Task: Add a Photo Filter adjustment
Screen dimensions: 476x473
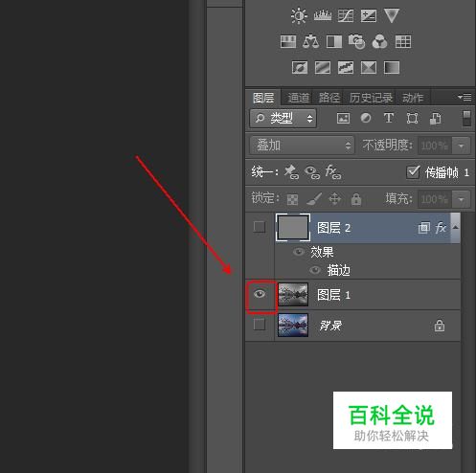Action: point(356,42)
